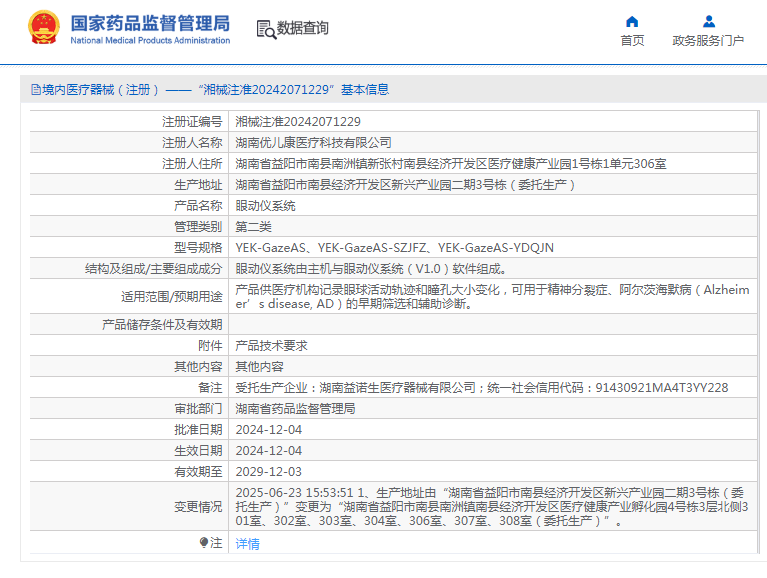This screenshot has height=578, width=767.
Task: Select 生效日期 value 2024-12-04
Action: click(x=269, y=451)
